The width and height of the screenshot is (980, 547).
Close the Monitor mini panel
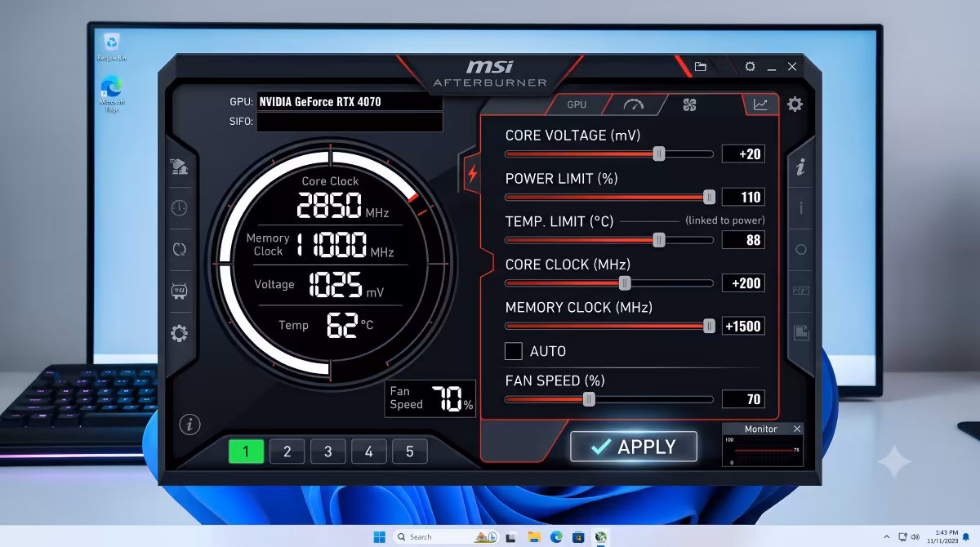[797, 429]
